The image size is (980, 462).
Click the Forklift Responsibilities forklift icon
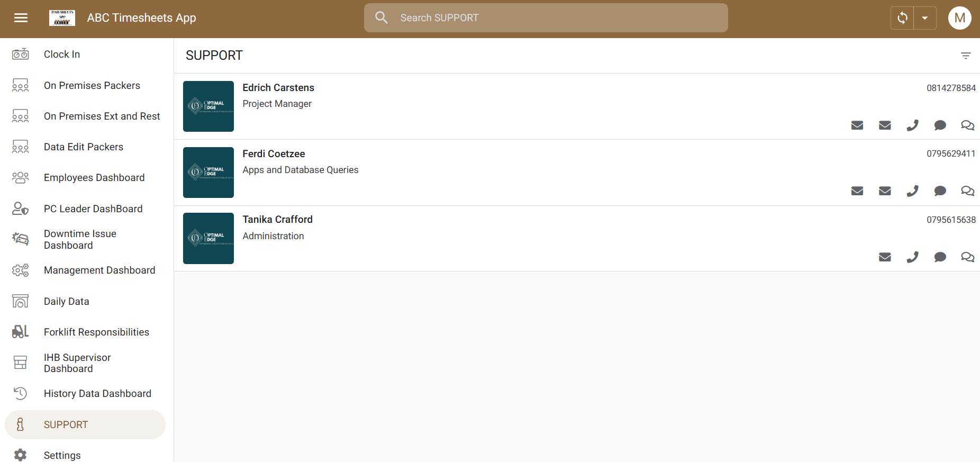point(21,332)
